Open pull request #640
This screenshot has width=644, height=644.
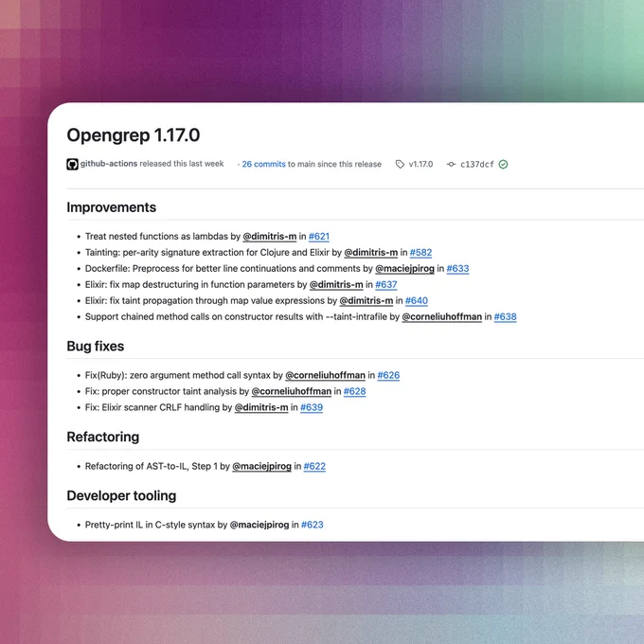click(417, 300)
